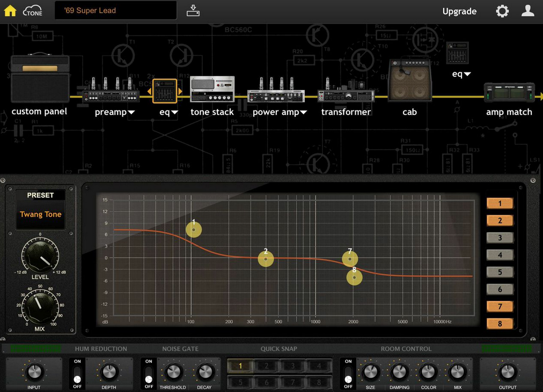
Task: Enable EQ band 3
Action: (500, 238)
